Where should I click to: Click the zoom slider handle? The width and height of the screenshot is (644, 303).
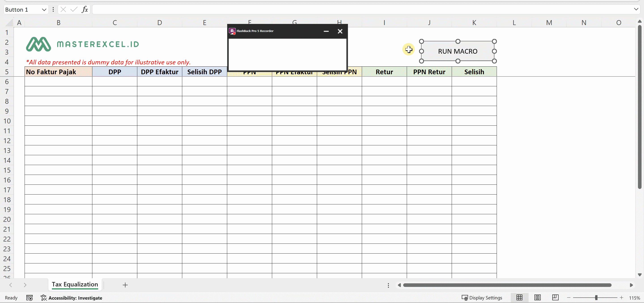(x=596, y=297)
